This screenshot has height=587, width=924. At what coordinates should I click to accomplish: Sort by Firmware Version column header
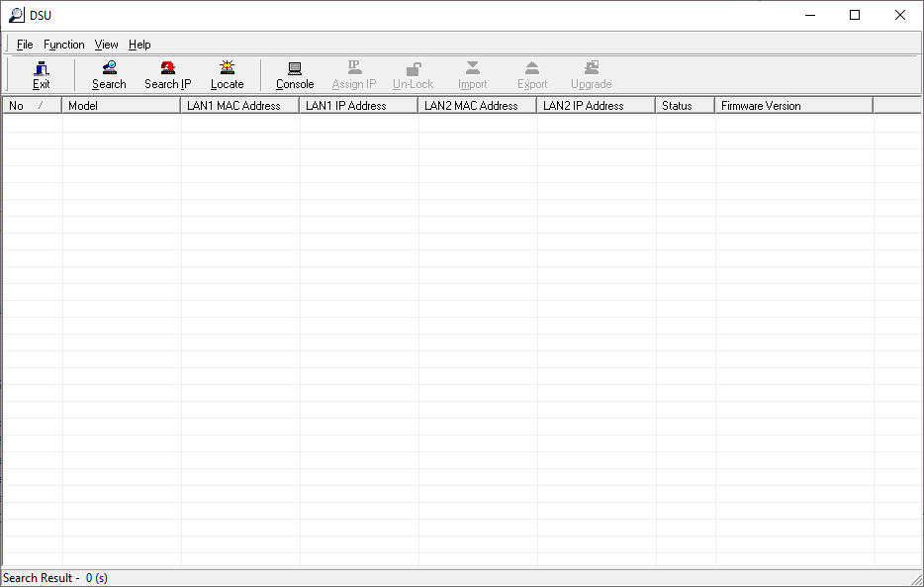coord(794,106)
